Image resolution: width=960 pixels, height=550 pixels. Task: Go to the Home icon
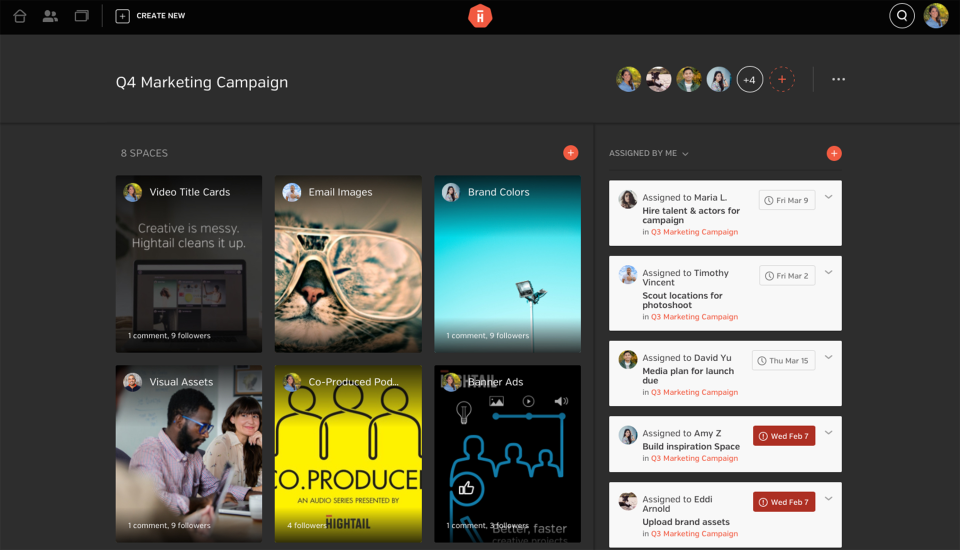(20, 16)
